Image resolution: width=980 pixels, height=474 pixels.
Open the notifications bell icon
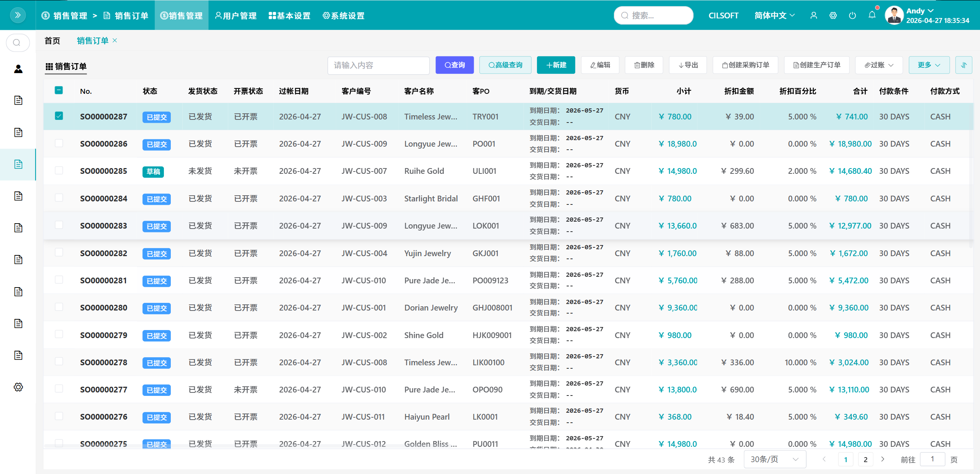click(x=872, y=15)
